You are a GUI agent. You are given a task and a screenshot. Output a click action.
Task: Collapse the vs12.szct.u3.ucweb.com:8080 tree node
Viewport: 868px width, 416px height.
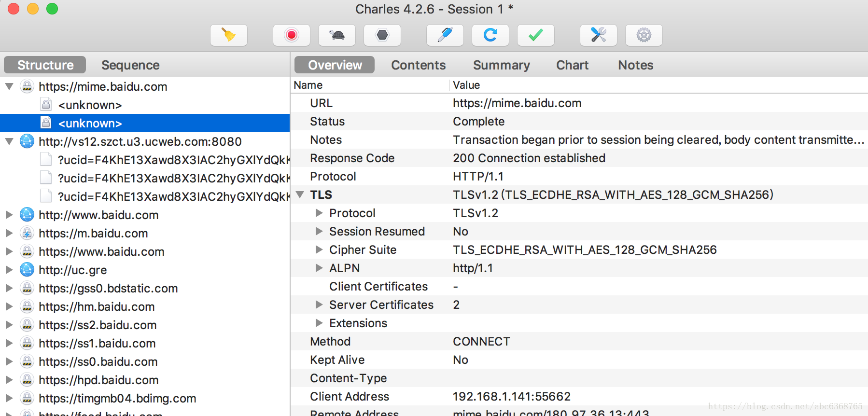pyautogui.click(x=9, y=141)
